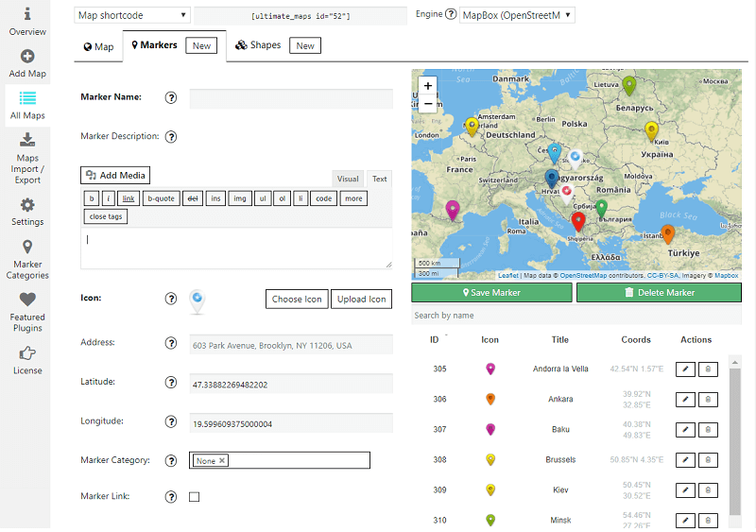The height and width of the screenshot is (532, 756).
Task: Expand the Engine MapBox dropdown
Action: point(517,15)
